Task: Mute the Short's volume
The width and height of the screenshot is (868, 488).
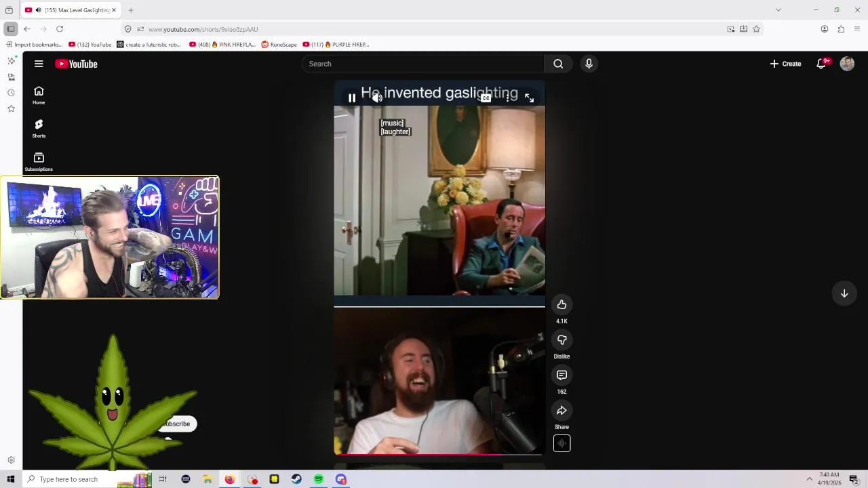Action: coord(377,98)
